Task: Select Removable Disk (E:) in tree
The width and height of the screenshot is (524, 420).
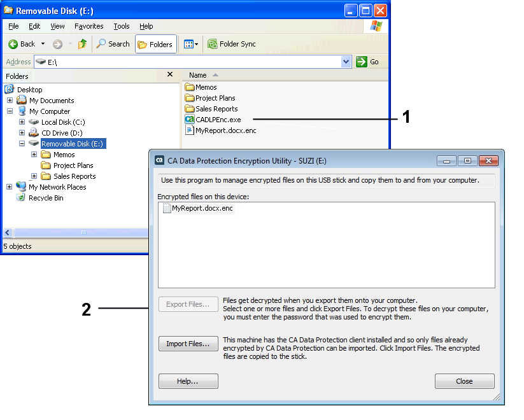Action: (73, 144)
